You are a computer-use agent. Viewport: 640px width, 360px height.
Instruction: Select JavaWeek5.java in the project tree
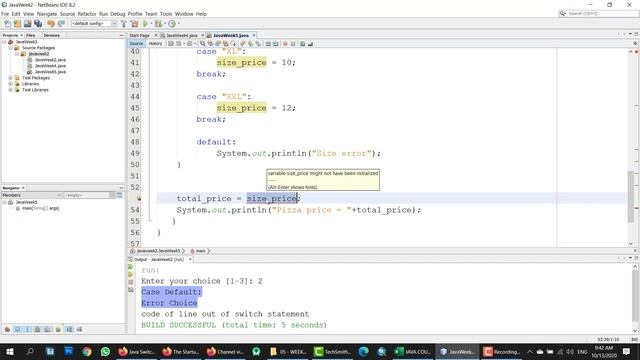coord(50,72)
